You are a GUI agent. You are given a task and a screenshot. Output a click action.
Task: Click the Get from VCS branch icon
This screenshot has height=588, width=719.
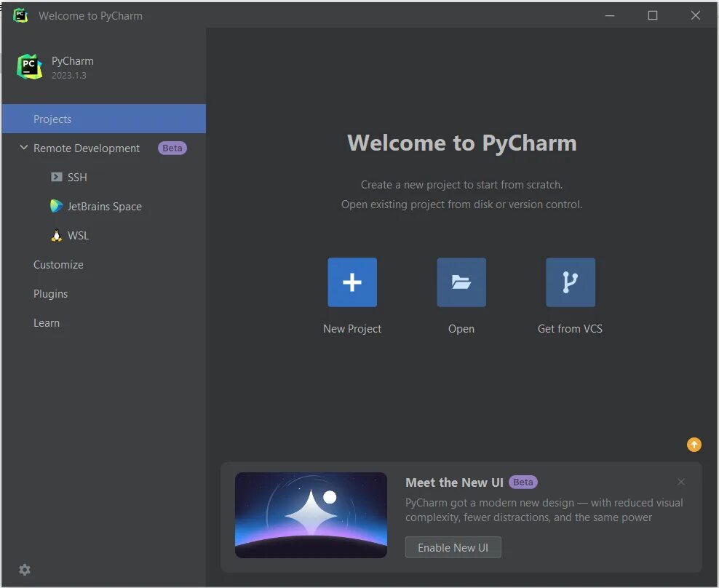(x=571, y=282)
